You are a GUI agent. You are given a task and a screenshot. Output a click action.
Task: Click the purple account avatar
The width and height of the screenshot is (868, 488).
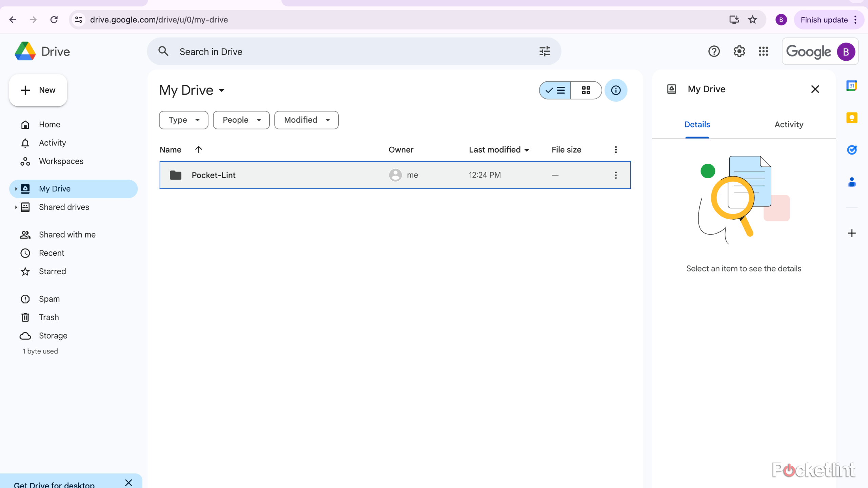[846, 51]
